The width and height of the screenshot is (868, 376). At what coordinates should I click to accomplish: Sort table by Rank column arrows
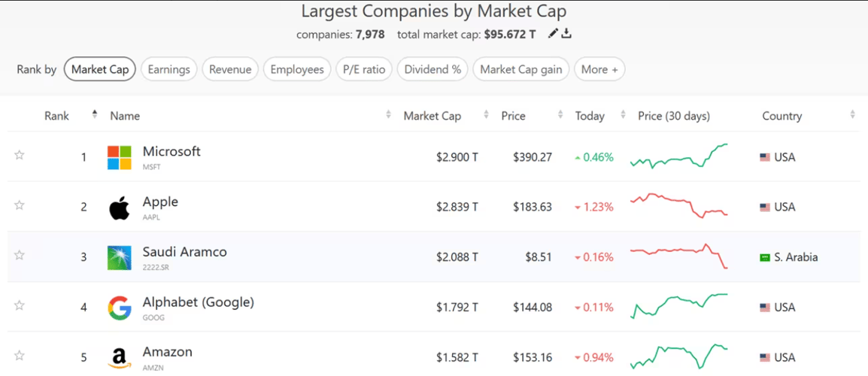point(95,114)
